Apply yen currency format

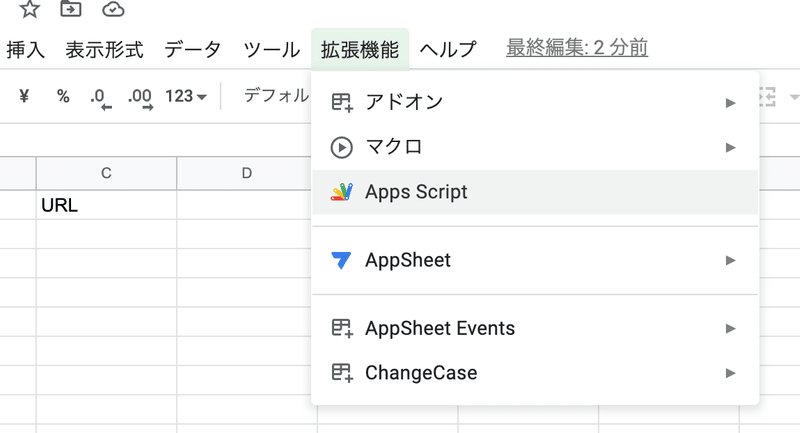pyautogui.click(x=24, y=96)
